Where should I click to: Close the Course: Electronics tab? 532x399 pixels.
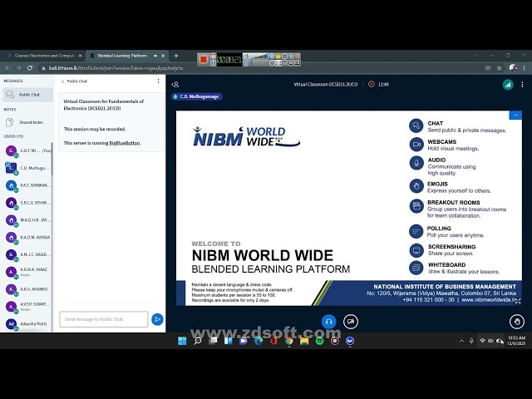(81, 56)
